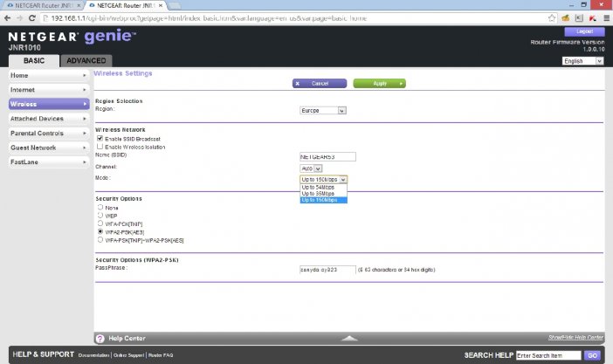Image resolution: width=613 pixels, height=364 pixels.
Task: Open the Internet menu item
Action: [49, 90]
